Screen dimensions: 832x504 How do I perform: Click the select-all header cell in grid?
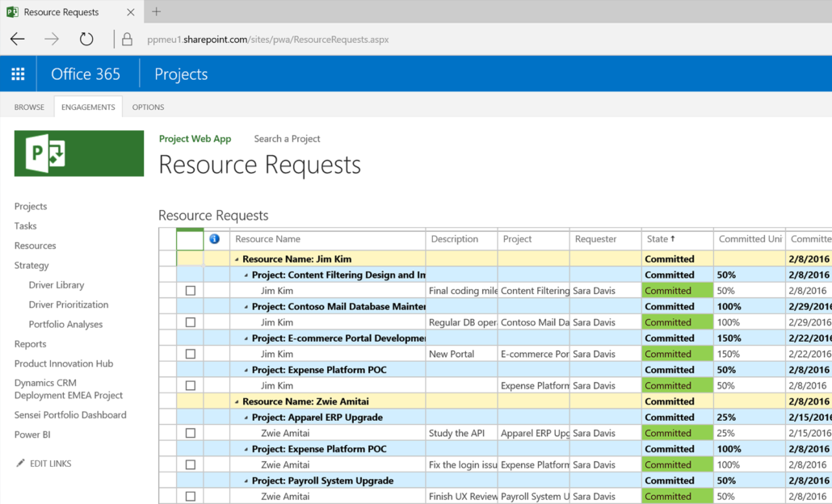coord(190,239)
